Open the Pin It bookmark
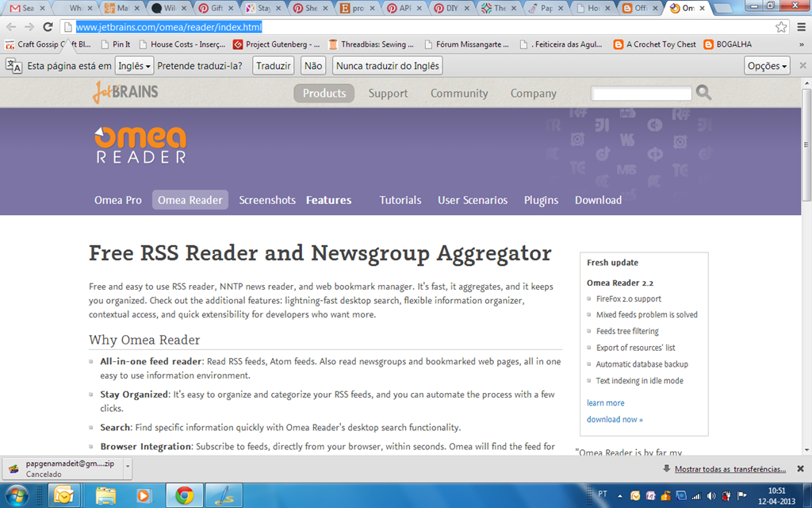Image resolution: width=812 pixels, height=508 pixels. coord(116,44)
